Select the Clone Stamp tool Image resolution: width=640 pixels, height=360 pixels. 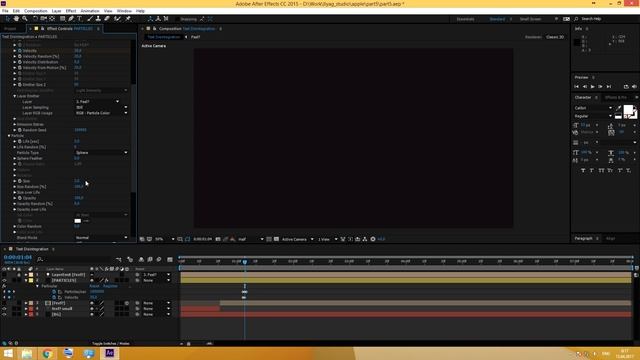tap(98, 19)
